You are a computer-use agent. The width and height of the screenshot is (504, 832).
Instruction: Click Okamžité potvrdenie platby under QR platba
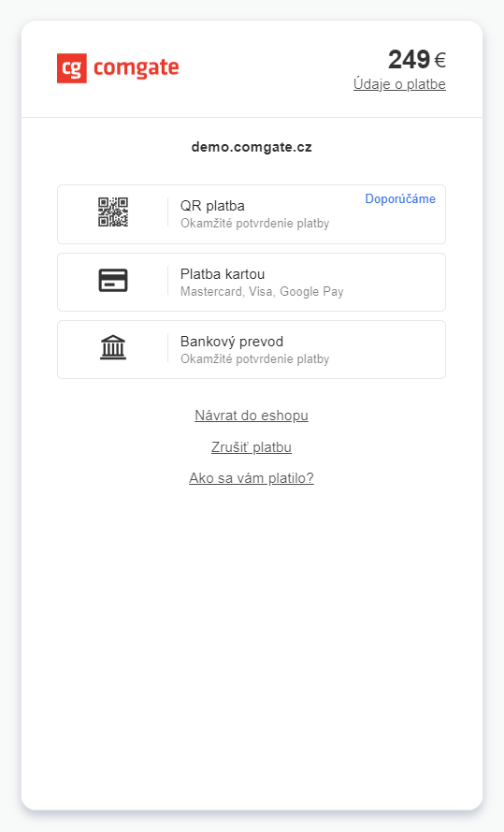click(255, 224)
